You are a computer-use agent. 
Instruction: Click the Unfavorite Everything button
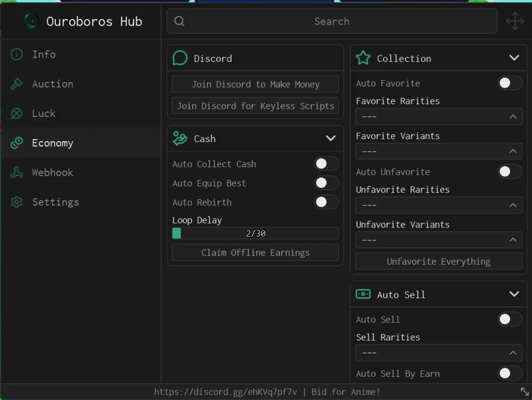(439, 261)
